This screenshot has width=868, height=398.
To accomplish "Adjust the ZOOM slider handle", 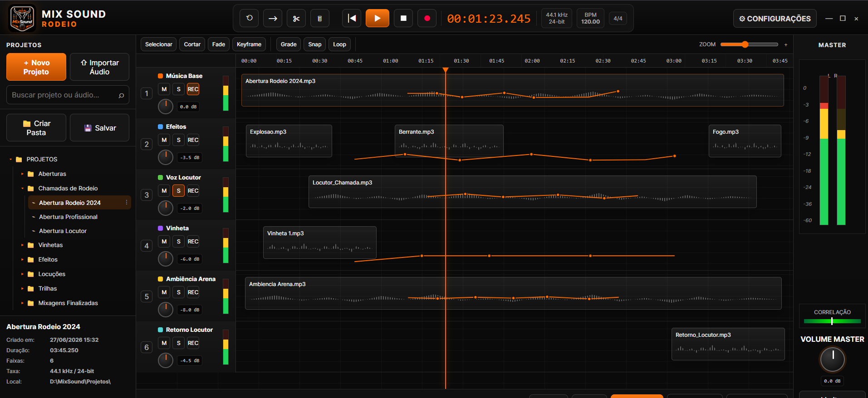I will click(x=745, y=44).
